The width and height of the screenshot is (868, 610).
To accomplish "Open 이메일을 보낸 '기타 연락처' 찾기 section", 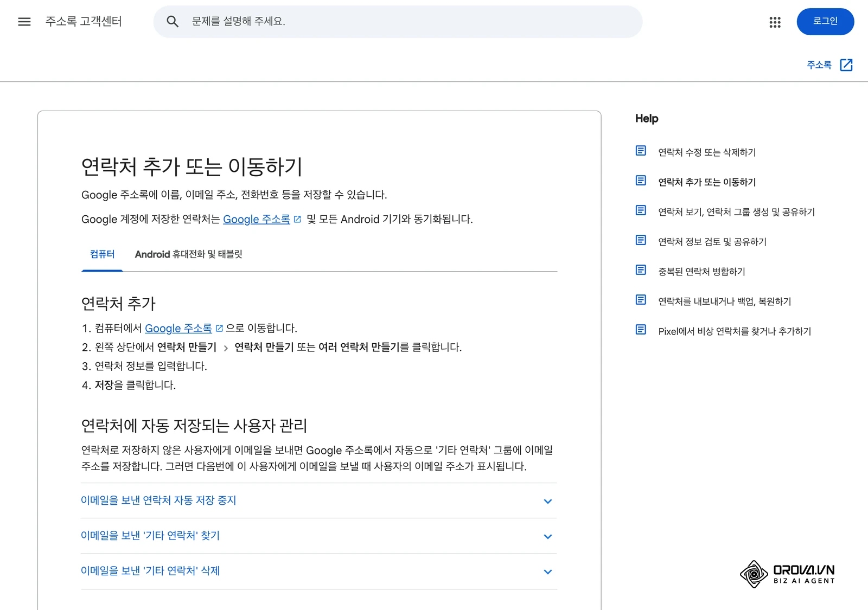I will click(319, 536).
